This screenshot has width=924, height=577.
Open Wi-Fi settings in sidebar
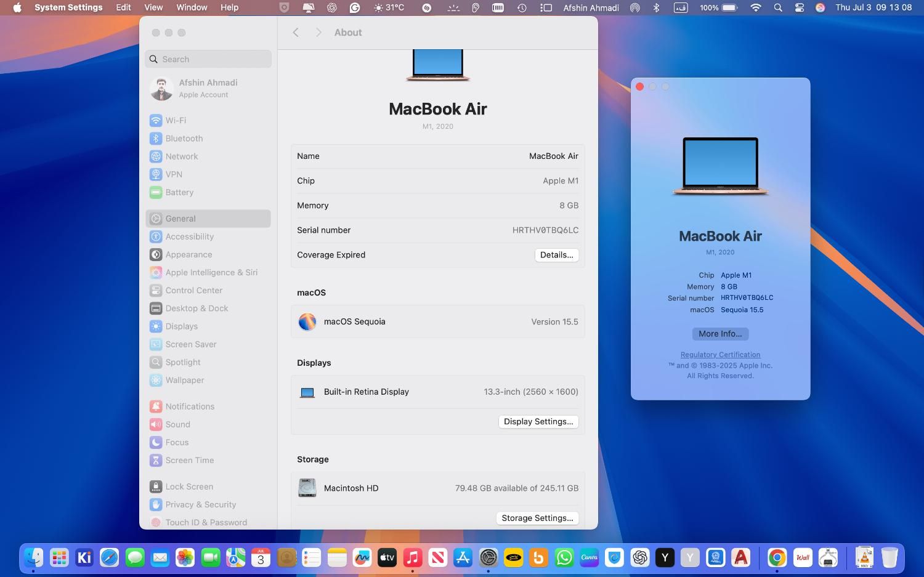(208, 121)
